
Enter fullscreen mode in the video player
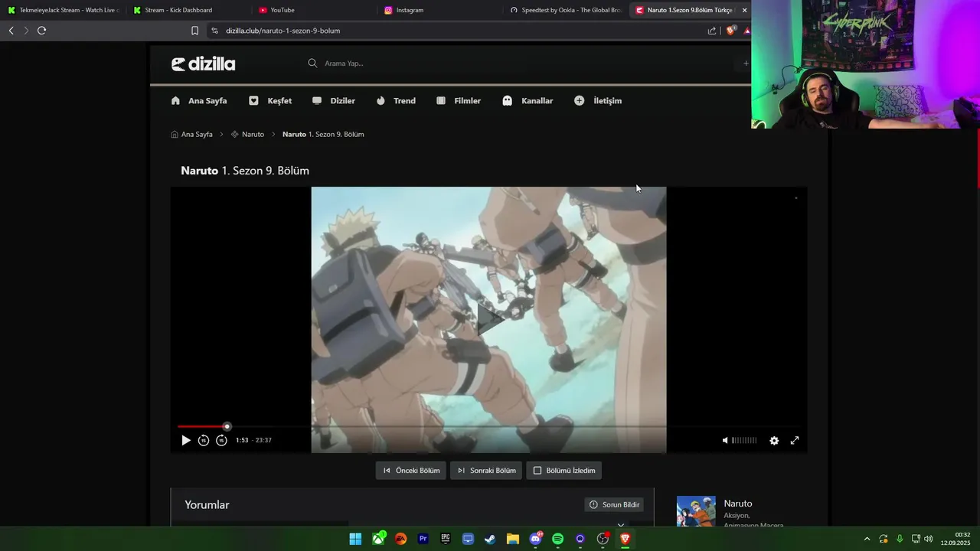click(x=795, y=440)
